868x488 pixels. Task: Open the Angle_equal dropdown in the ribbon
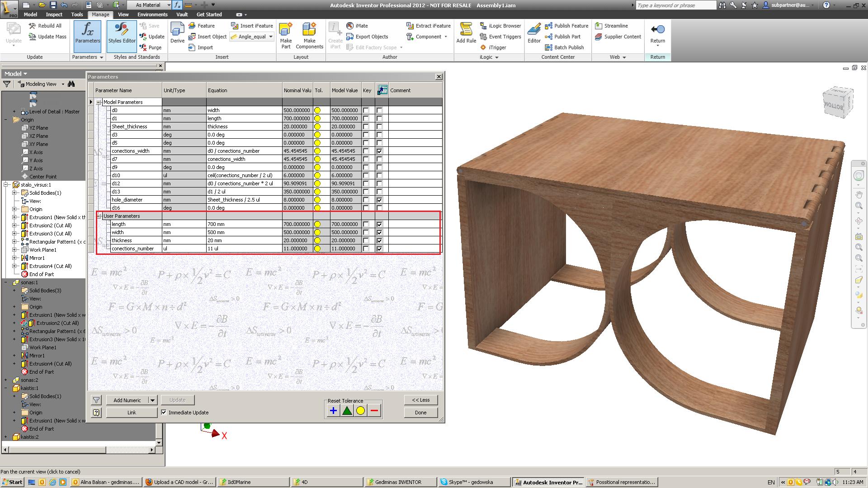[x=271, y=37]
